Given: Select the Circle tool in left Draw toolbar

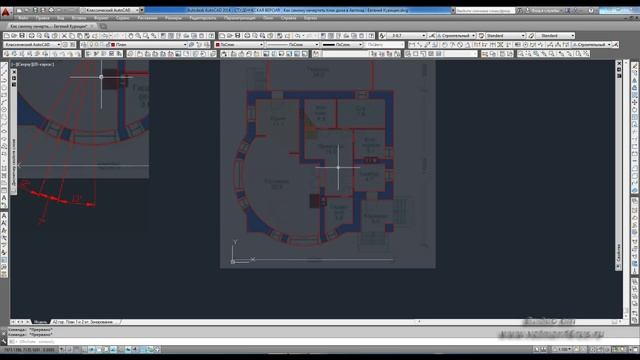Looking at the screenshot, I should 4,109.
